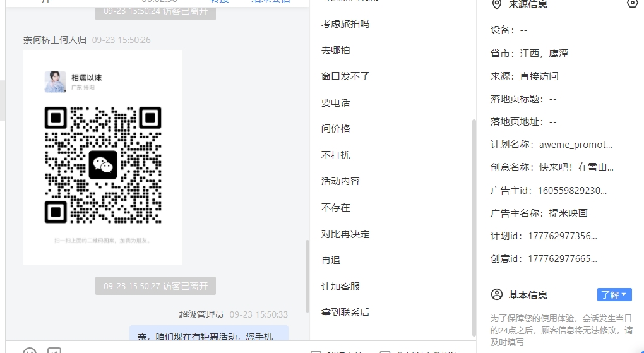Click the 计划名称 aweme_promot... value

click(575, 145)
